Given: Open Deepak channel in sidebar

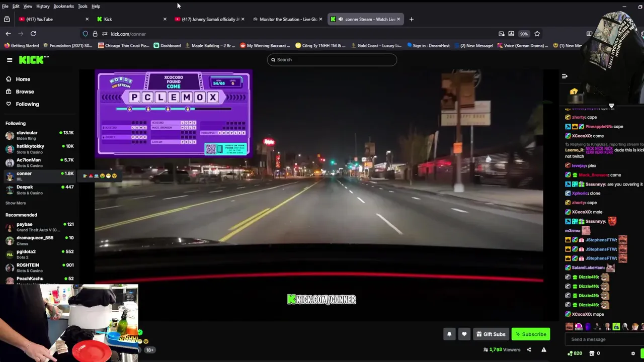Looking at the screenshot, I should pos(39,190).
